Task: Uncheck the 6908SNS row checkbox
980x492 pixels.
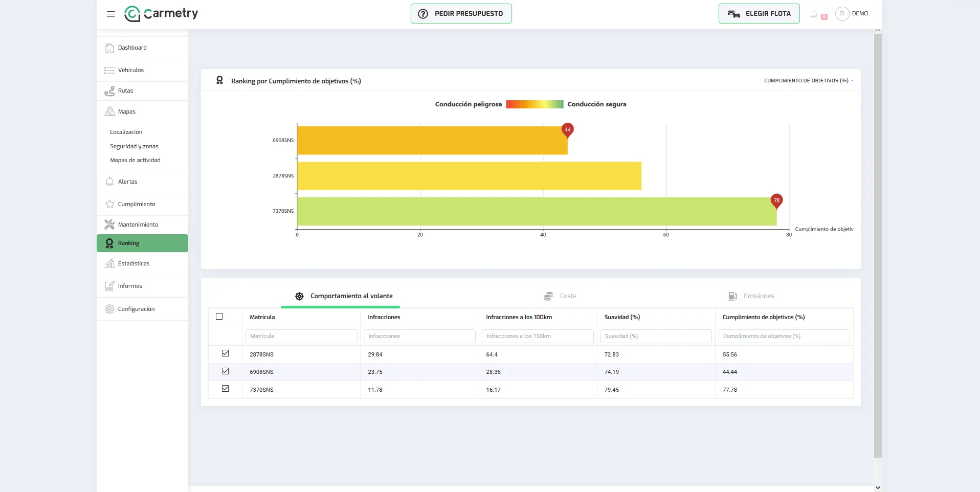Action: click(225, 371)
